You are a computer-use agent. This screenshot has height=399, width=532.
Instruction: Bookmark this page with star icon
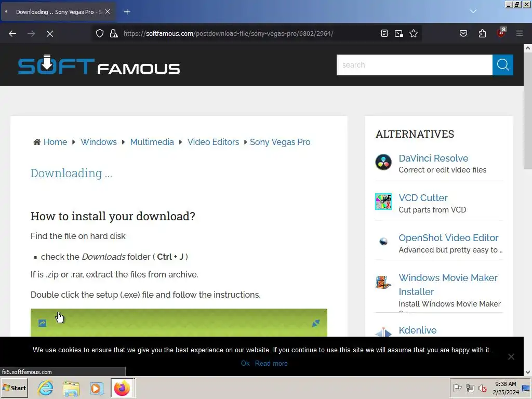click(x=414, y=33)
